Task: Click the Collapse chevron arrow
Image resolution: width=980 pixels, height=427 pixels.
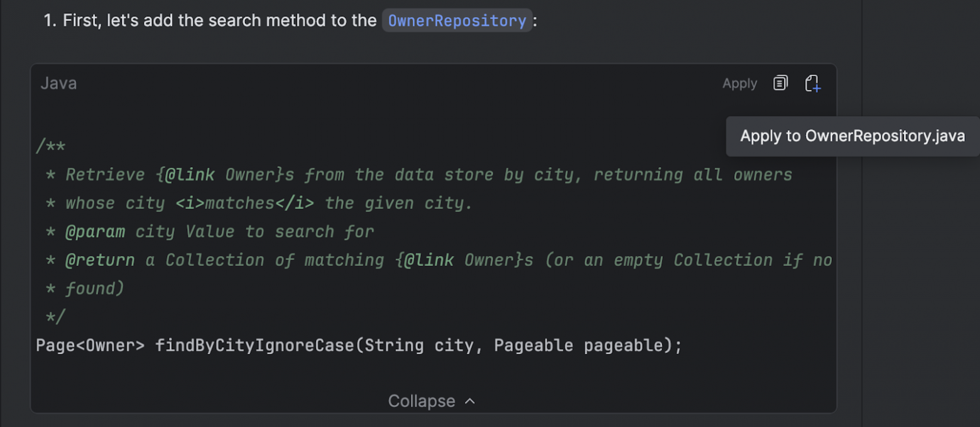Action: (470, 401)
